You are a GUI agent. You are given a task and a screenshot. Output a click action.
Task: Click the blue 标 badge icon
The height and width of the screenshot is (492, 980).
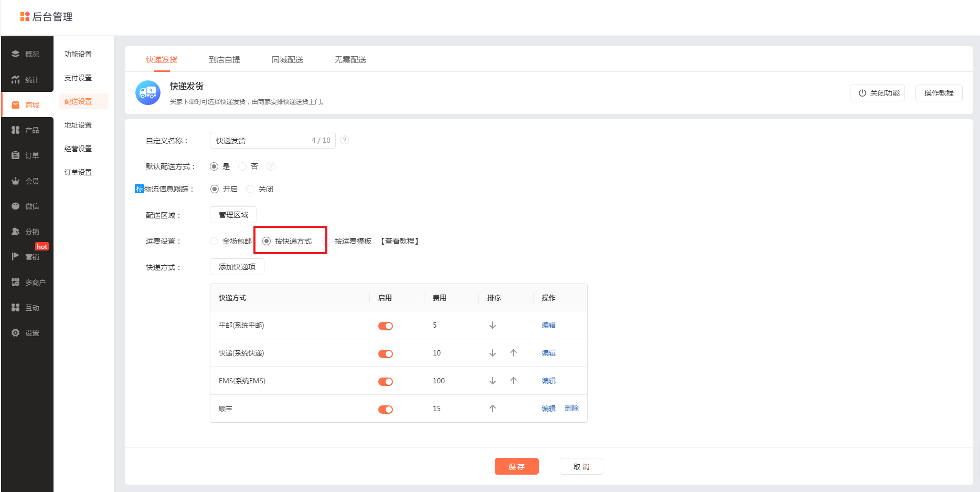tap(140, 189)
